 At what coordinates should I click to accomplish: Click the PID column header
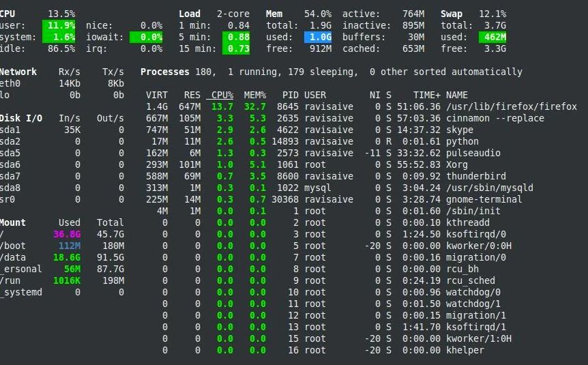(x=291, y=95)
